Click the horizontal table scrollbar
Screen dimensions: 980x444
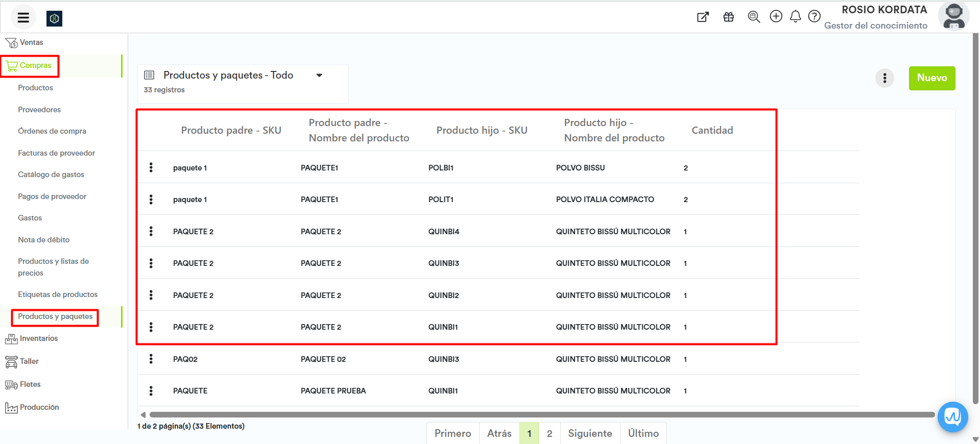541,414
